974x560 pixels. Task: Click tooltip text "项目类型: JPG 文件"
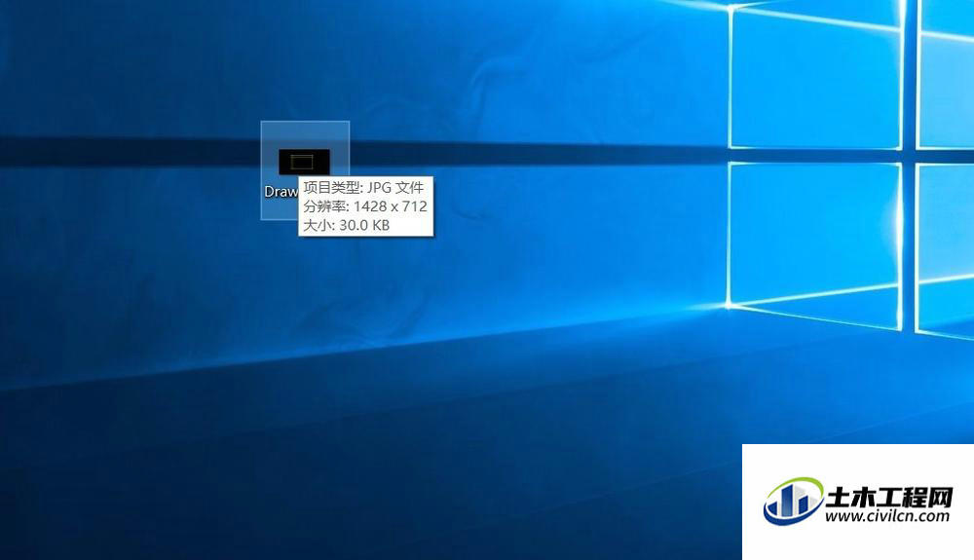click(363, 188)
